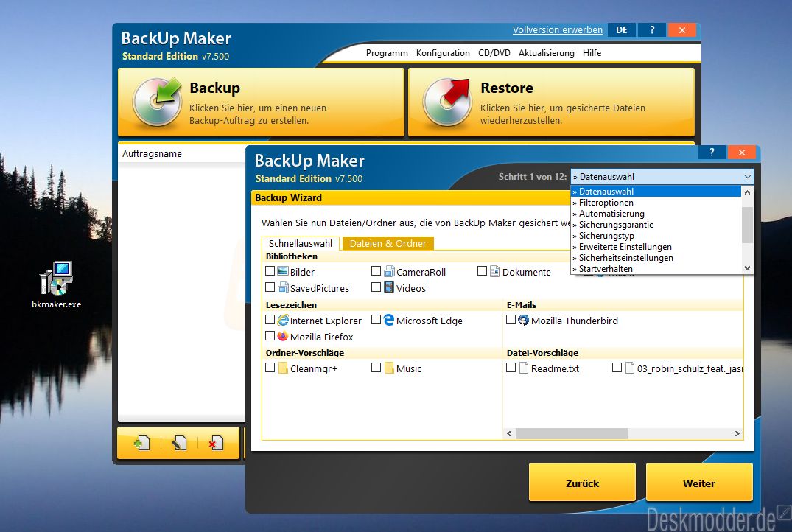Click the horizontal scrollbar left arrow
Viewport: 792px width, 532px height.
coord(509,433)
